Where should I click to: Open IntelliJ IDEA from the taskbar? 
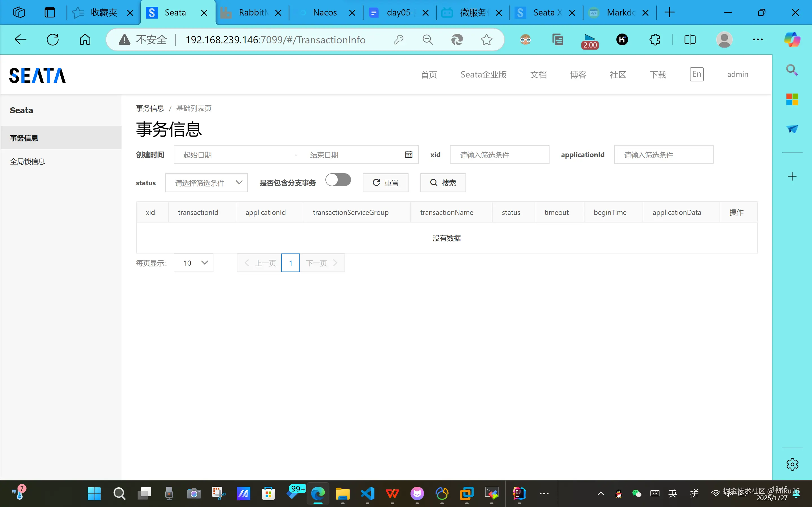519,493
